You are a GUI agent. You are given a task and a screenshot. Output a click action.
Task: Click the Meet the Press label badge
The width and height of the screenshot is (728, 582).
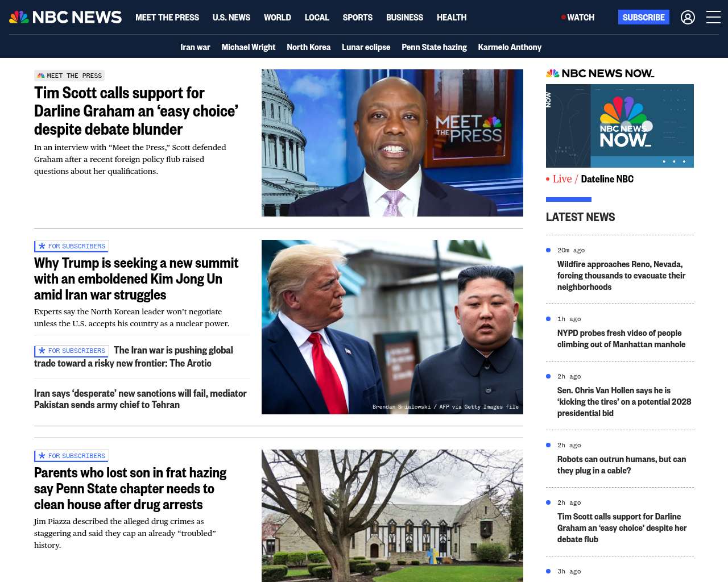[x=69, y=76]
